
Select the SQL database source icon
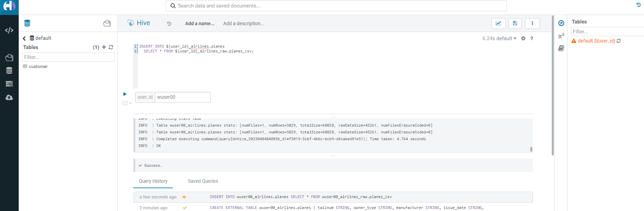coord(27,23)
